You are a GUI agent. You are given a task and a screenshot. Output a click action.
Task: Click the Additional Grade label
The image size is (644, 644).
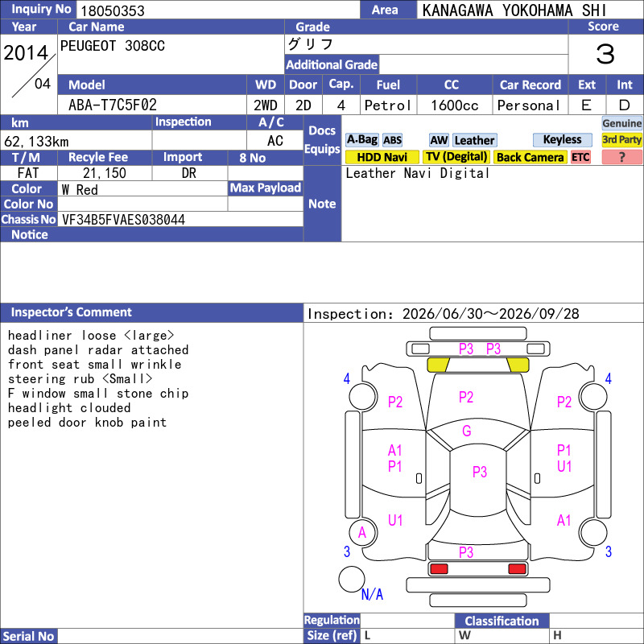pyautogui.click(x=332, y=64)
